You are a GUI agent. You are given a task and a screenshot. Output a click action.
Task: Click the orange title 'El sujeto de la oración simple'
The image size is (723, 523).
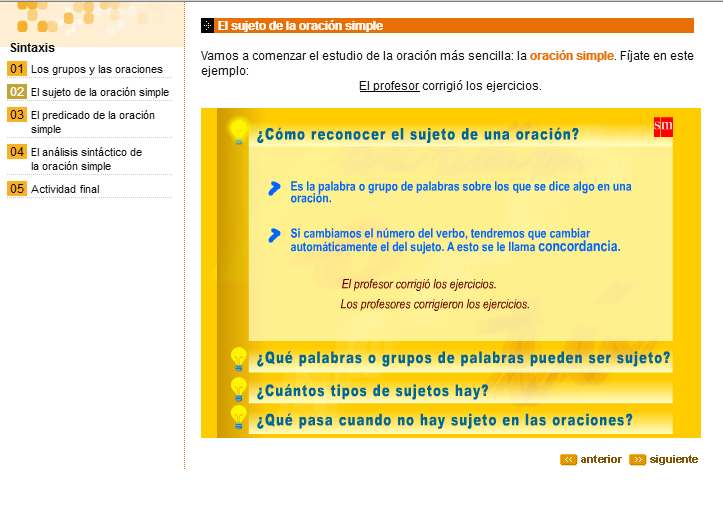coord(300,26)
